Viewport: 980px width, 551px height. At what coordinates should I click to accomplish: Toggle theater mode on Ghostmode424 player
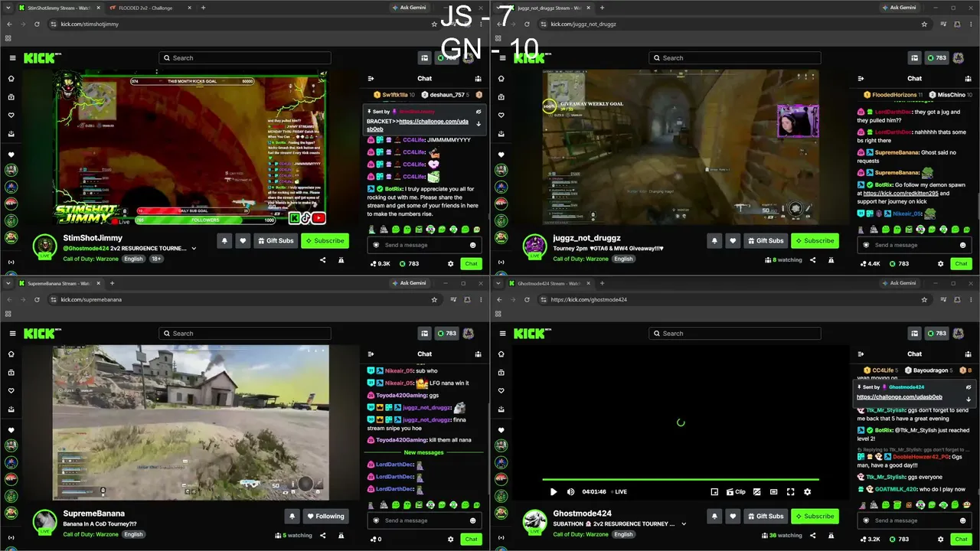click(773, 492)
